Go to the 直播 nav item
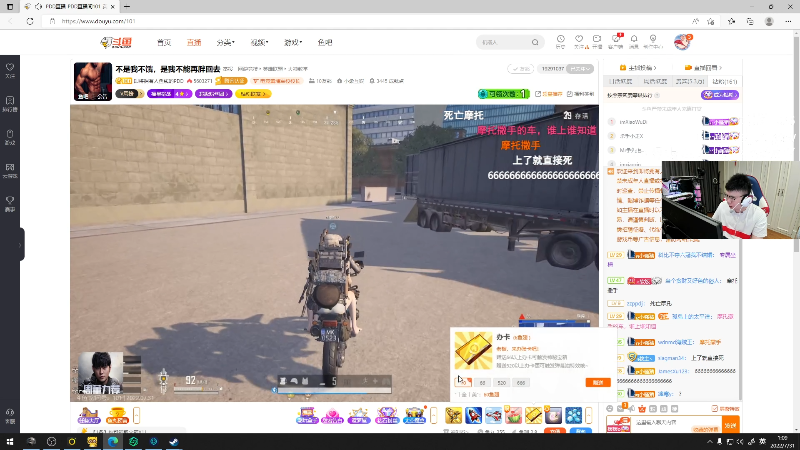Screen dimensions: 800x450 tap(194, 42)
